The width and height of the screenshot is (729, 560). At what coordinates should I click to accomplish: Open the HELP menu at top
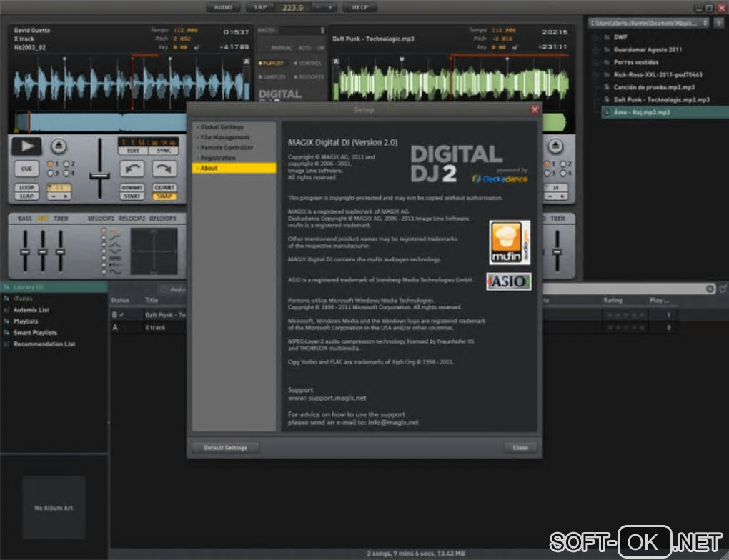pyautogui.click(x=359, y=7)
